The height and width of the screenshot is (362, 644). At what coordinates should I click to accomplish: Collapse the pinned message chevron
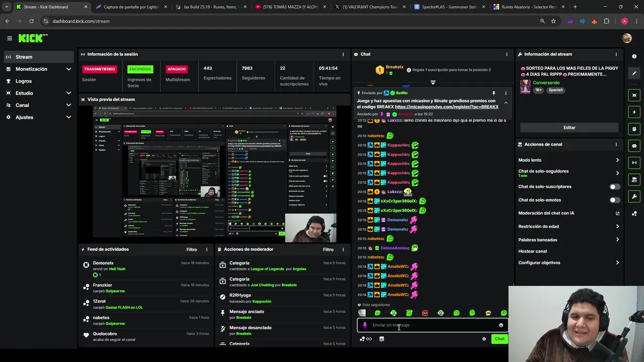tap(506, 103)
